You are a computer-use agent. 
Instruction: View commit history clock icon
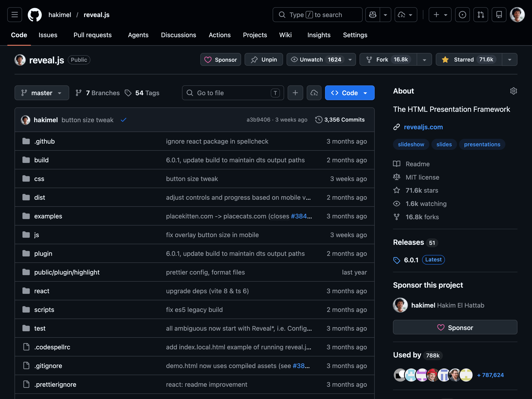[319, 119]
